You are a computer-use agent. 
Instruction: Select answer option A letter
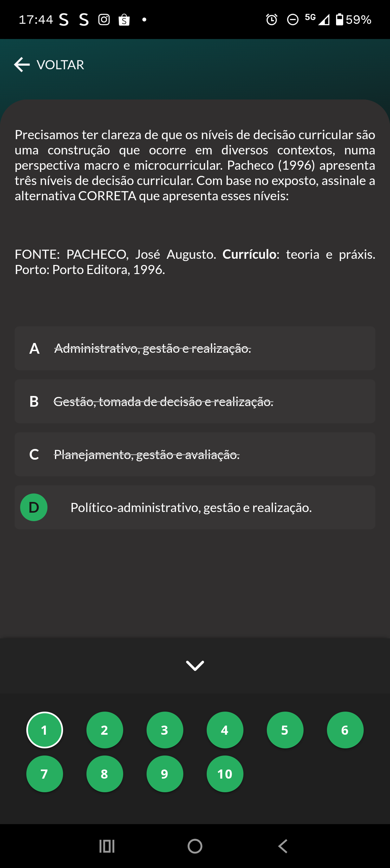point(34,349)
